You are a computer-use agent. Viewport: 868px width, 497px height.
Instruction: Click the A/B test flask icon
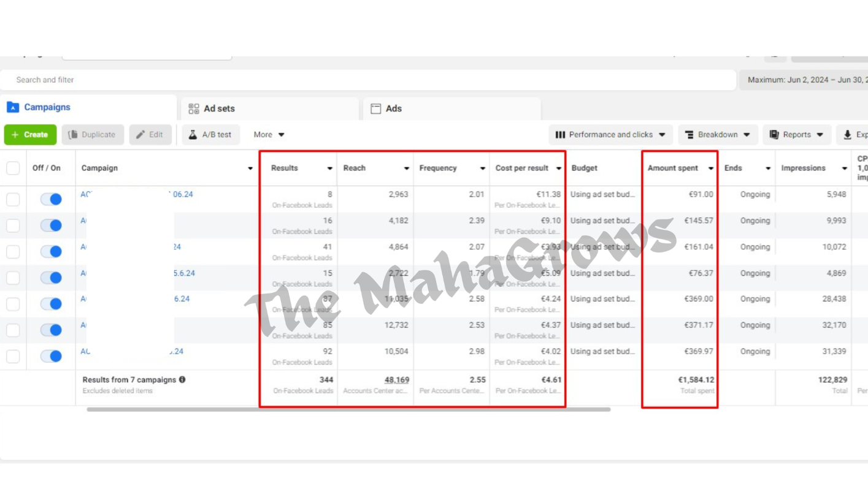pos(193,135)
